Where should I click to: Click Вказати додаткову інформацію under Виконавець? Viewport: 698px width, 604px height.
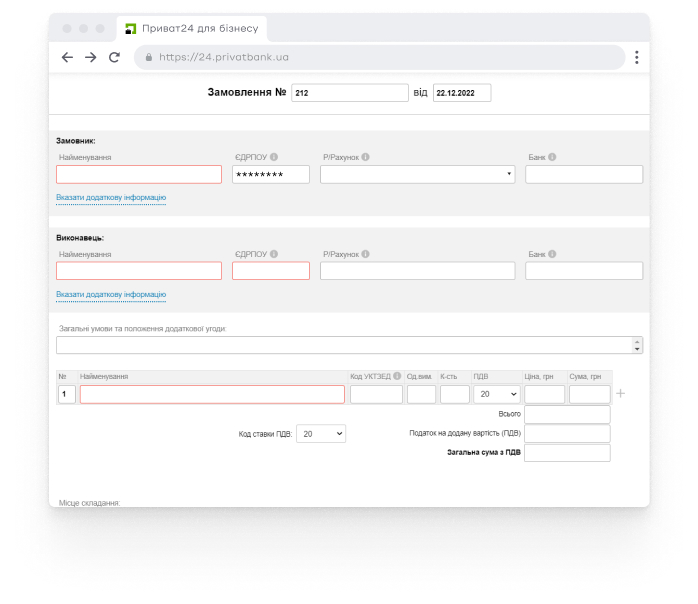pyautogui.click(x=111, y=295)
